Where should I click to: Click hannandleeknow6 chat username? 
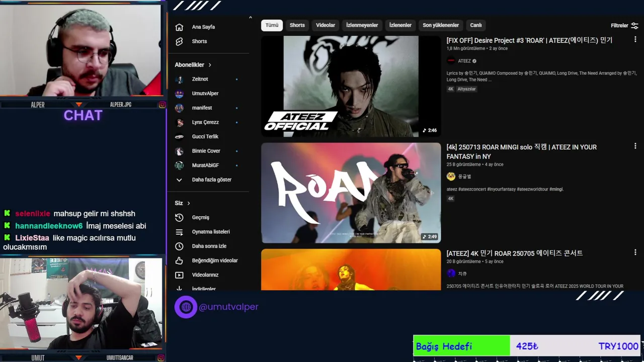pyautogui.click(x=49, y=226)
